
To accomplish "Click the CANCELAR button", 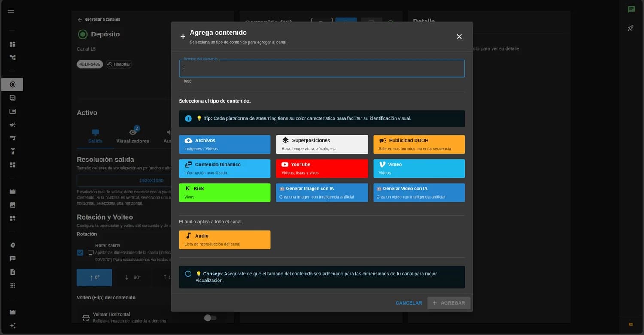I will click(x=409, y=303).
